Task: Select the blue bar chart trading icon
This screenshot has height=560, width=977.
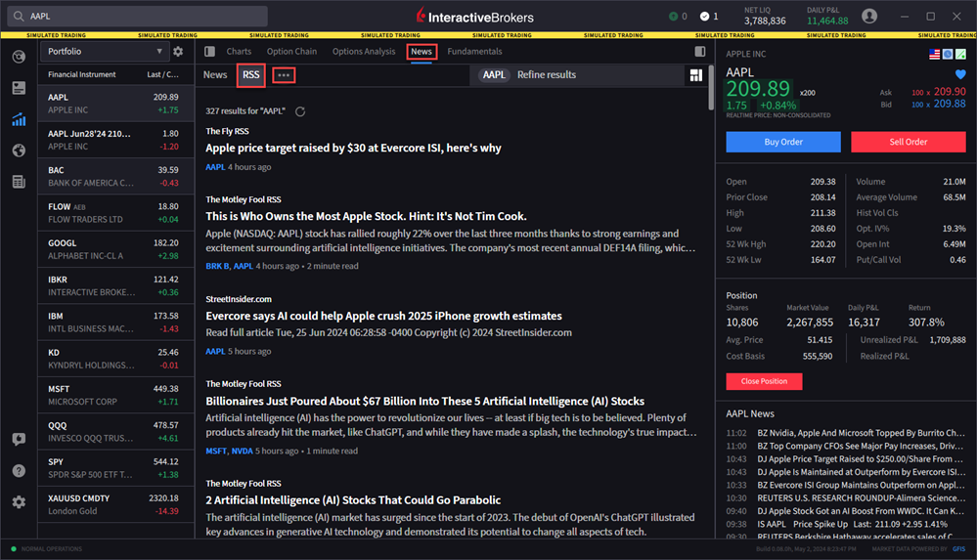Action: 19,119
